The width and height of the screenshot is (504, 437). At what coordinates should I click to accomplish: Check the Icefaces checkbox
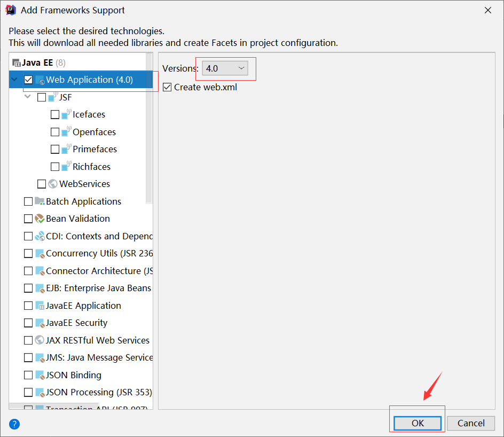pos(55,114)
